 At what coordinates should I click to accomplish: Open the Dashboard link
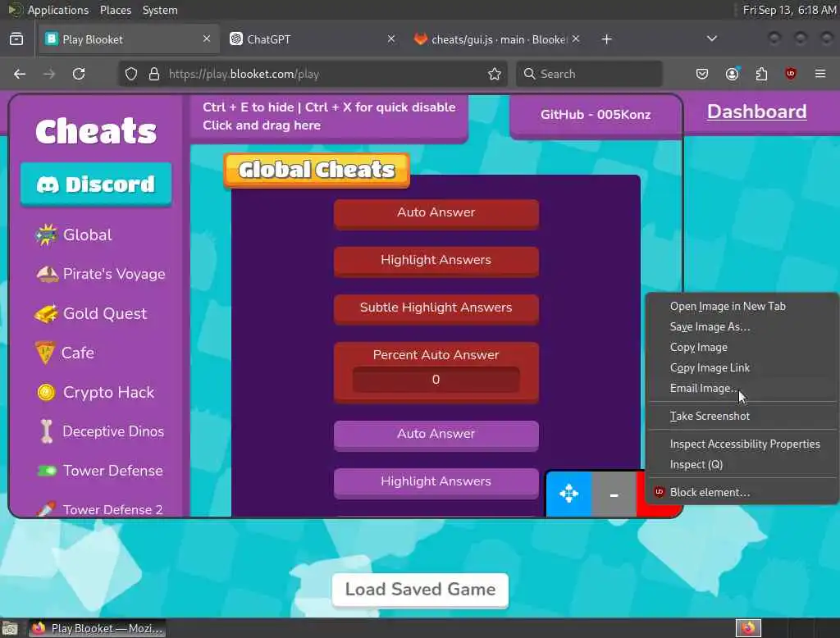click(756, 112)
